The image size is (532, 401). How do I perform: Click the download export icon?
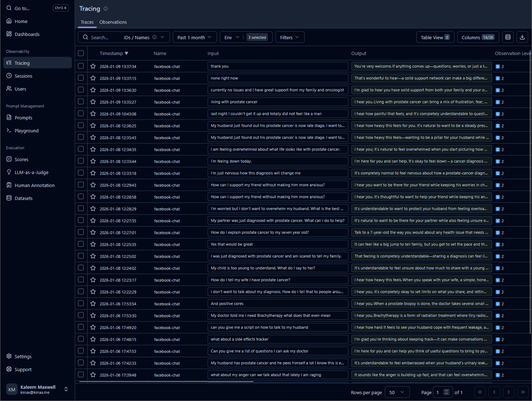522,37
